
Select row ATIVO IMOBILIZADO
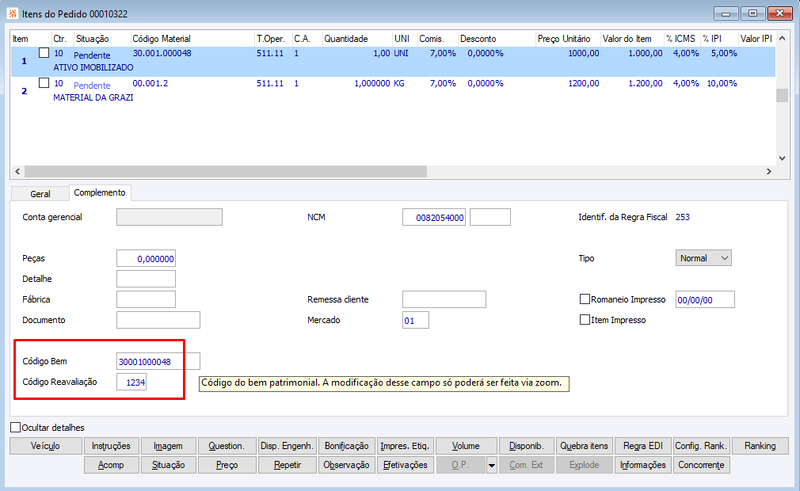pyautogui.click(x=393, y=61)
